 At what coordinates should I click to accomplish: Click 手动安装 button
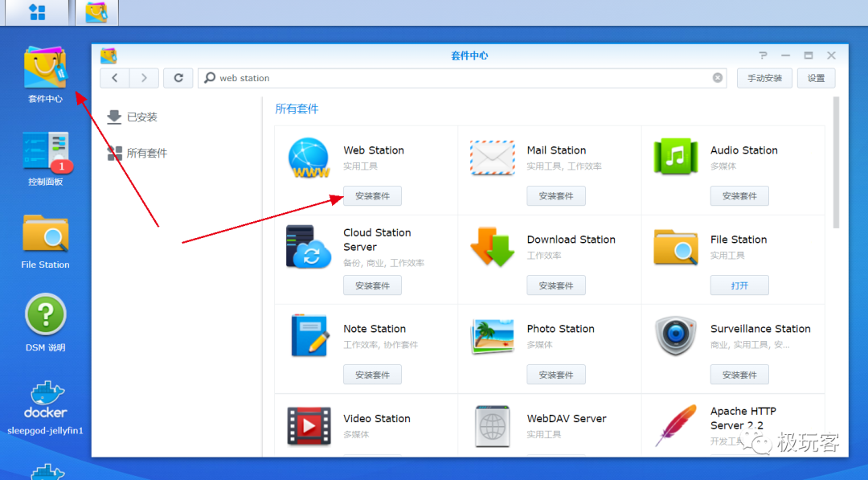click(x=764, y=78)
